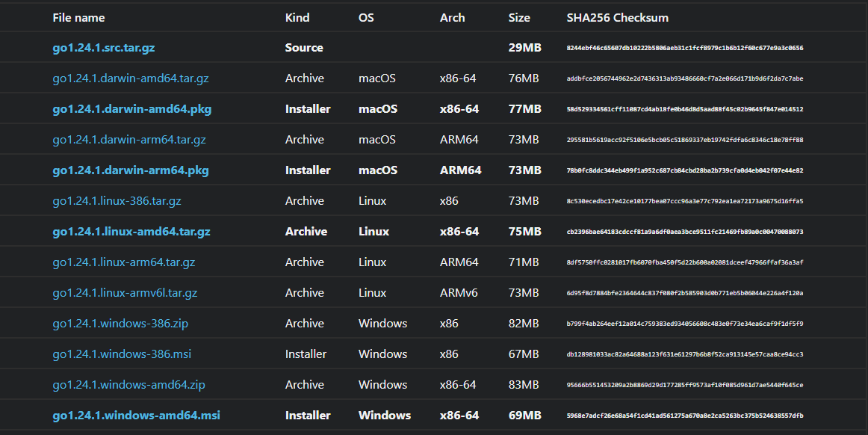868x435 pixels.
Task: Open go1.24.1.linux-arm64.tar.gz link
Action: (x=123, y=262)
